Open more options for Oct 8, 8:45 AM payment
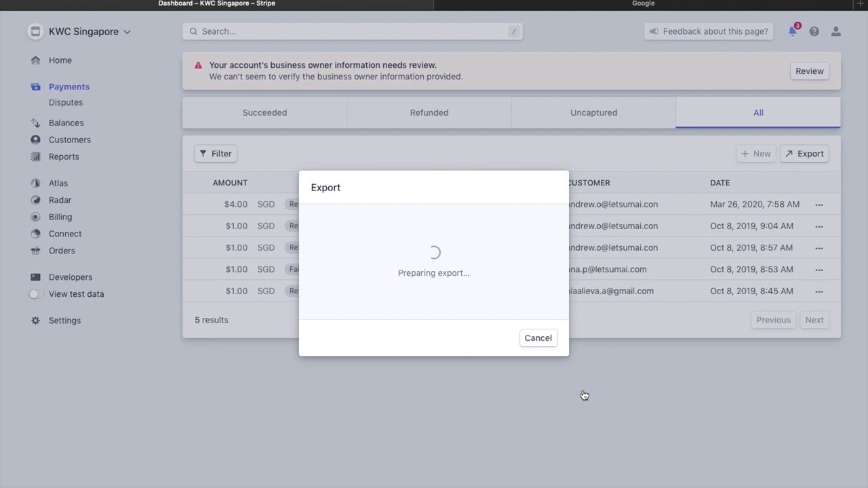The height and width of the screenshot is (488, 868). point(818,291)
